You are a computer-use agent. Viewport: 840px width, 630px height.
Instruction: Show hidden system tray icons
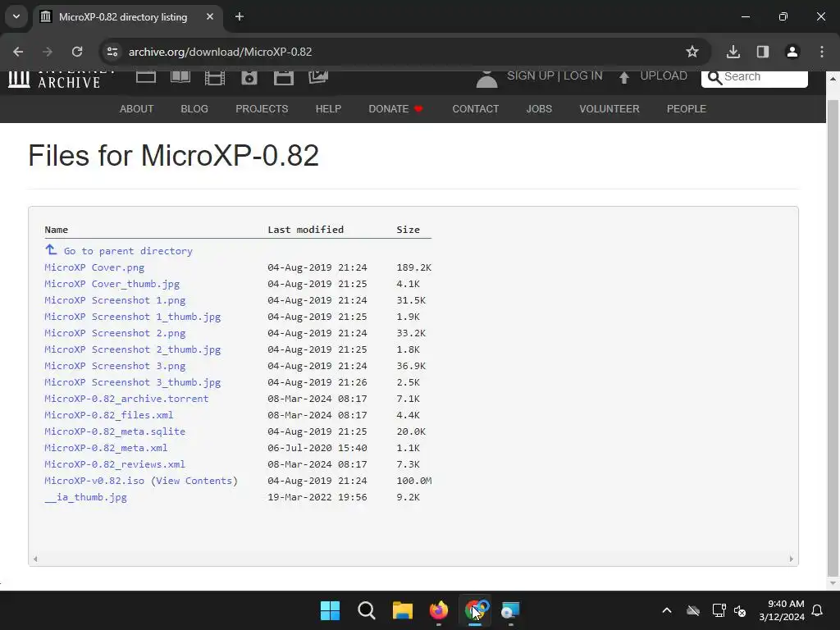[x=667, y=610]
